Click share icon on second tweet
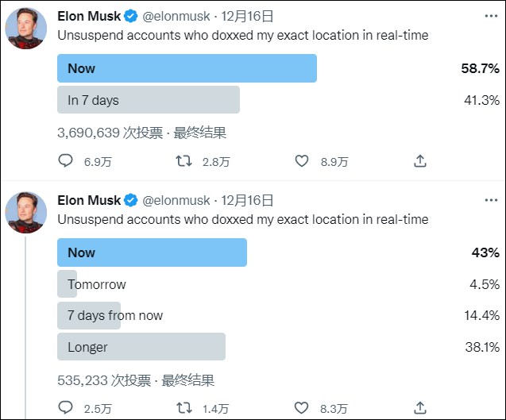Screen dimensions: 506x420 click(420, 408)
